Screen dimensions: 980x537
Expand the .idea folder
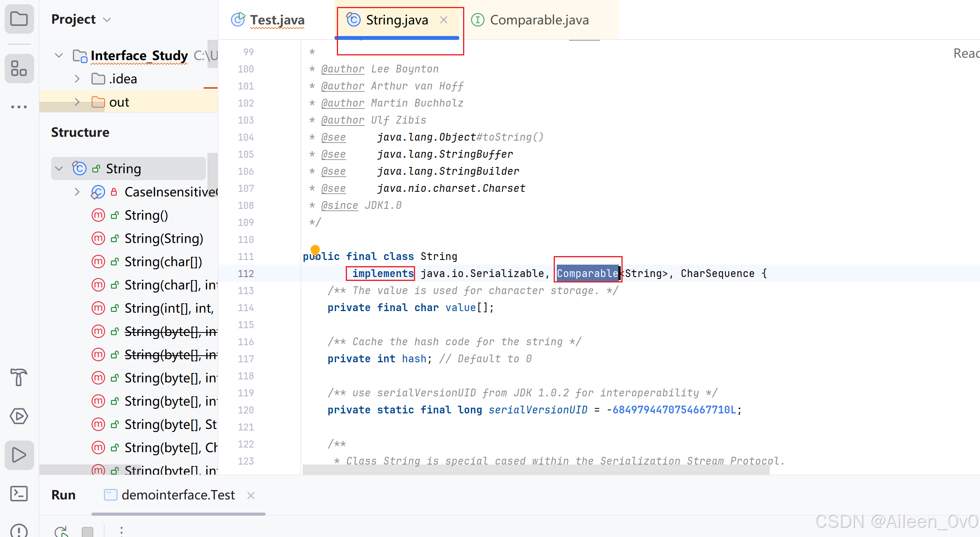[77, 79]
